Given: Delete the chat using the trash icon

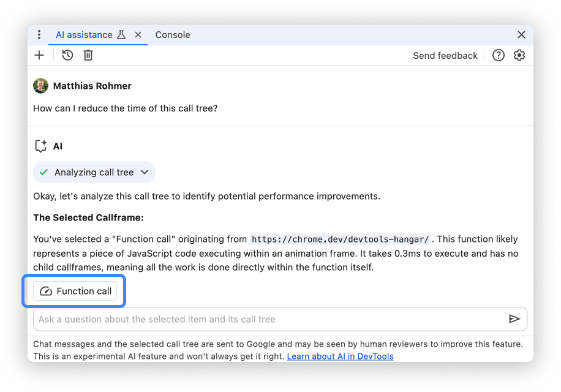Looking at the screenshot, I should tap(88, 55).
